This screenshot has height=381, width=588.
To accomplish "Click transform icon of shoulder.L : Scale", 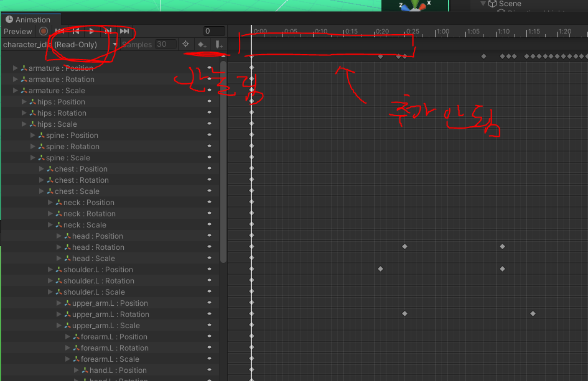I will [x=59, y=292].
